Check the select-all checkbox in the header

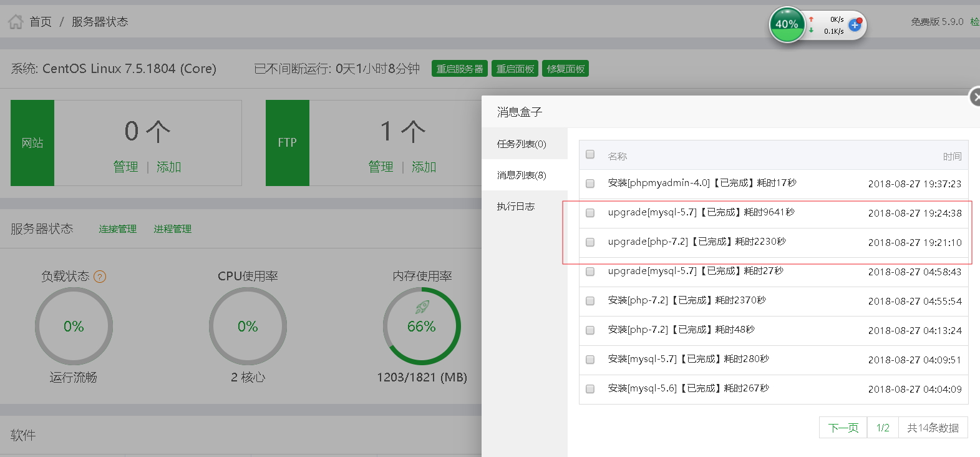[x=590, y=154]
